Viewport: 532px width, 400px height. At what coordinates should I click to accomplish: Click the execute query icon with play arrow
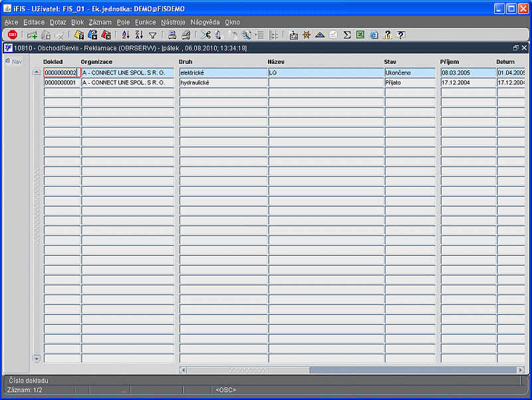coord(92,35)
